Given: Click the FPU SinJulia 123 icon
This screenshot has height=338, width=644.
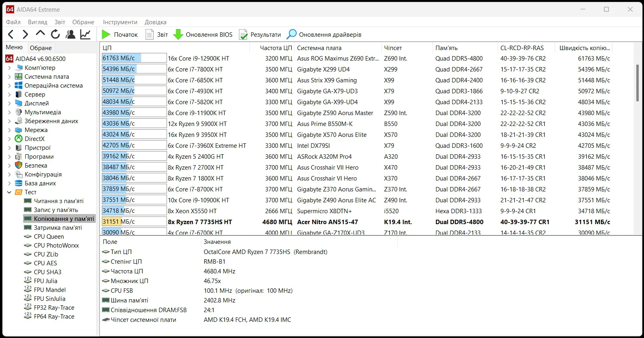Looking at the screenshot, I should pyautogui.click(x=28, y=298).
